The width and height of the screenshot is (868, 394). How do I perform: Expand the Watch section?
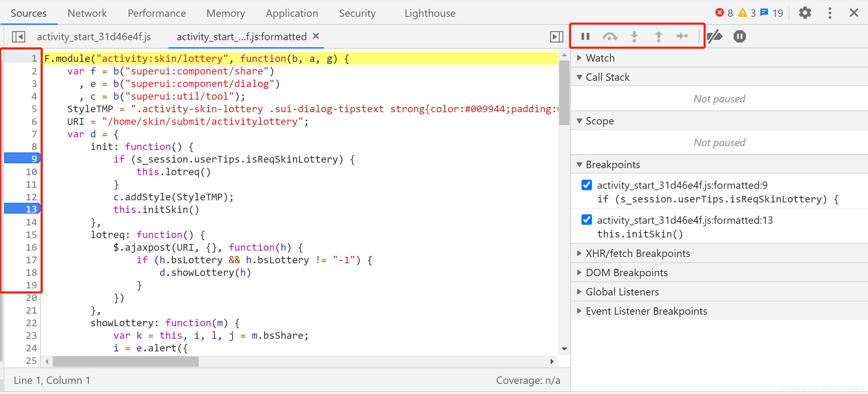coord(600,58)
